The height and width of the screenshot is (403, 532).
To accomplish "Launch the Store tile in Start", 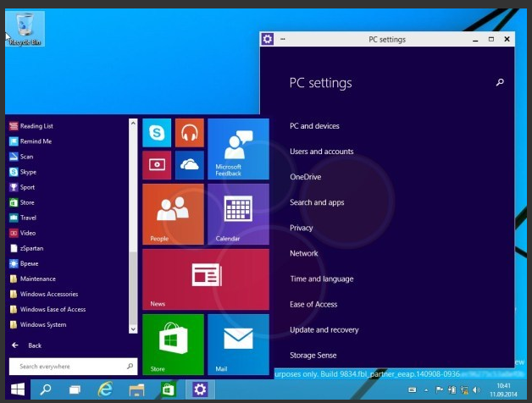I will click(173, 345).
